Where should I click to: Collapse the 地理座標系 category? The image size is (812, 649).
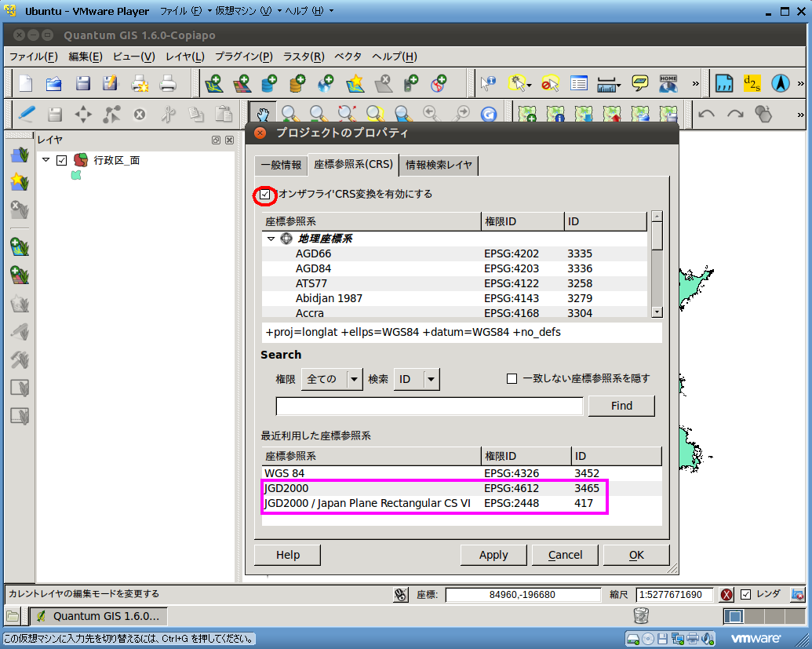(271, 239)
